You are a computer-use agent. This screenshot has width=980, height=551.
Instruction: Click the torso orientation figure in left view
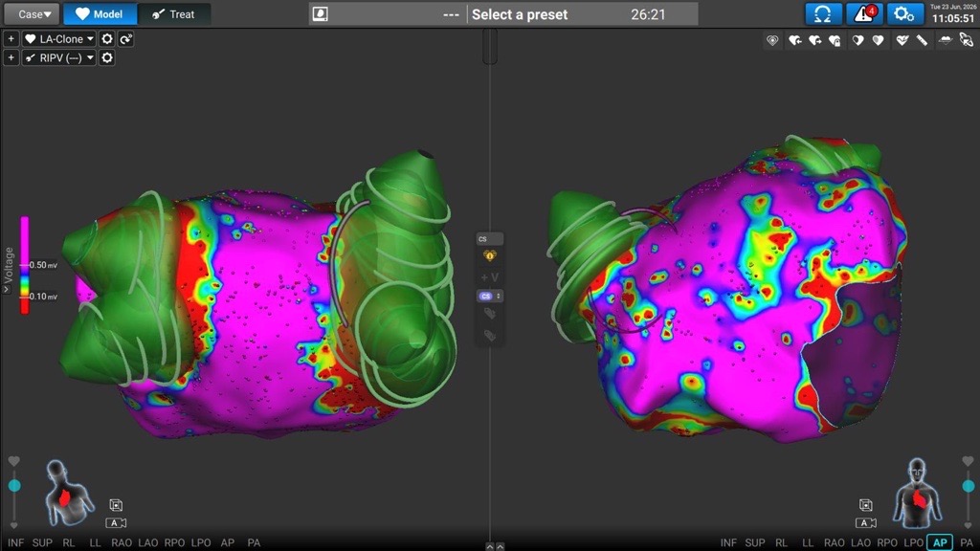point(68,494)
